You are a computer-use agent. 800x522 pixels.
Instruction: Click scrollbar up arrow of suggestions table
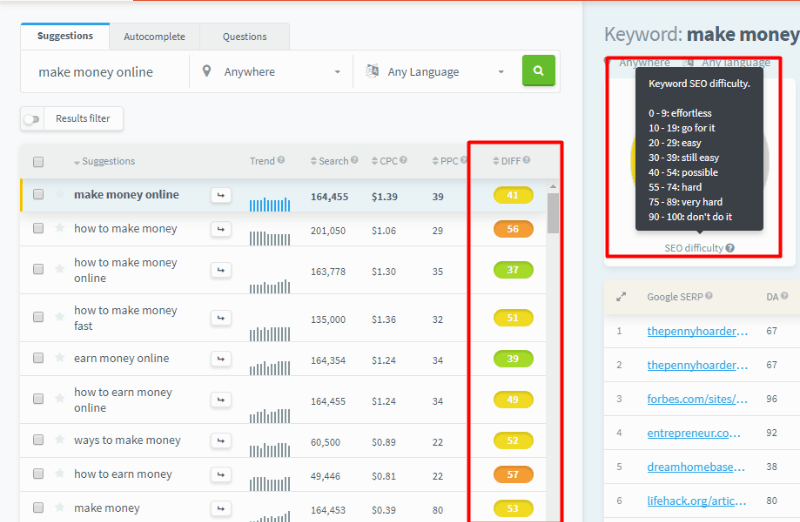(x=553, y=187)
